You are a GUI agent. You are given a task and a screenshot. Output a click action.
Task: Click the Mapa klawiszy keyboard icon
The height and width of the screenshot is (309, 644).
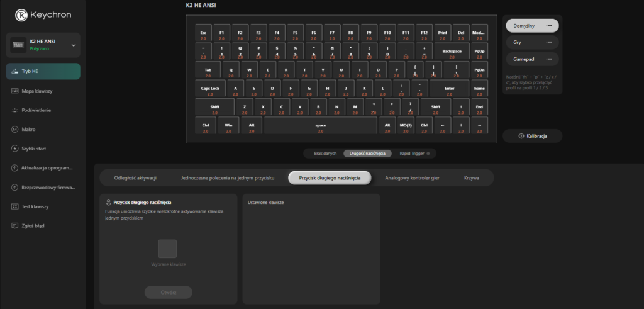15,91
